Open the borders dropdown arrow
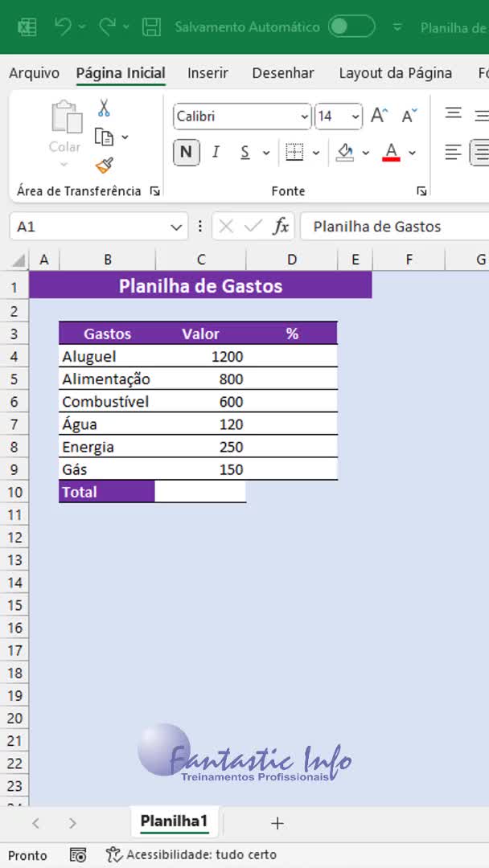 coord(316,152)
